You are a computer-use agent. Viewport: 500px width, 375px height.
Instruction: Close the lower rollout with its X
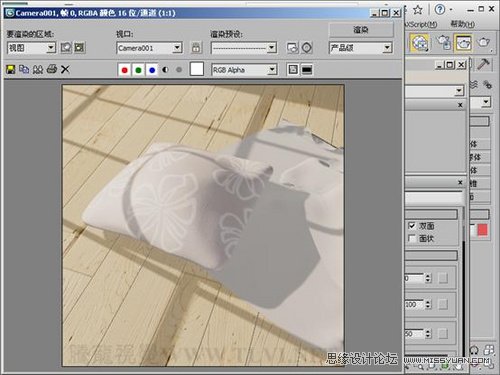[460, 182]
